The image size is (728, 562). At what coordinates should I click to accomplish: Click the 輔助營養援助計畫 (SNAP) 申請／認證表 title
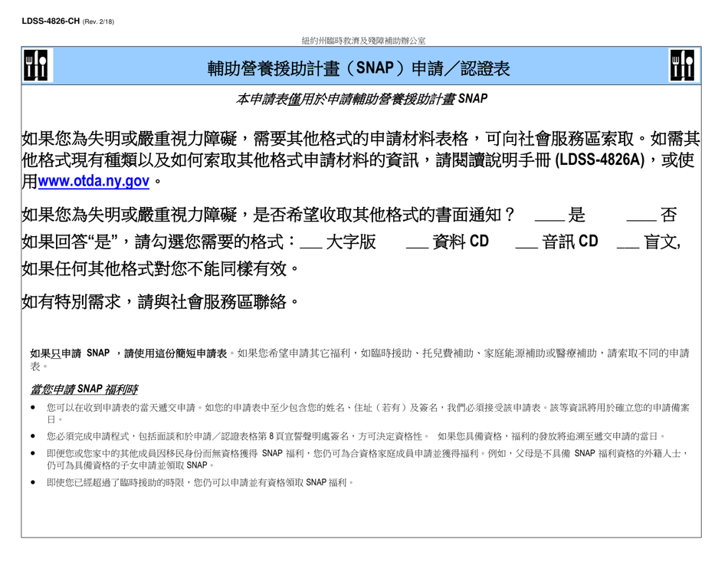(x=359, y=69)
